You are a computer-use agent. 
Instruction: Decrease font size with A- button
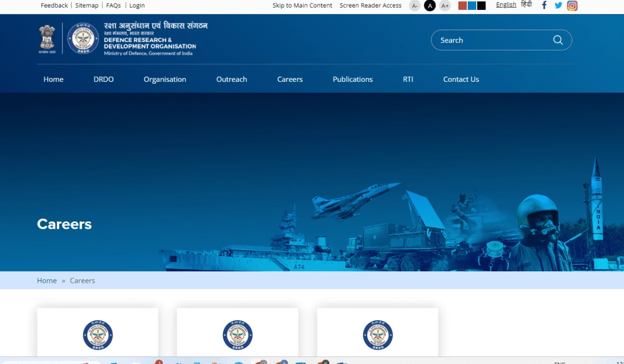point(415,5)
